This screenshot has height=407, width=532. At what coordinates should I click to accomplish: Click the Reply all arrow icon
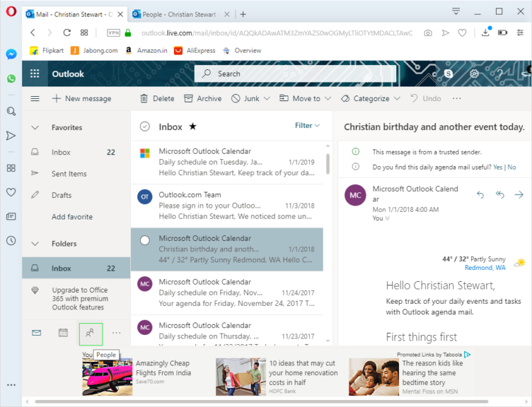(x=499, y=195)
